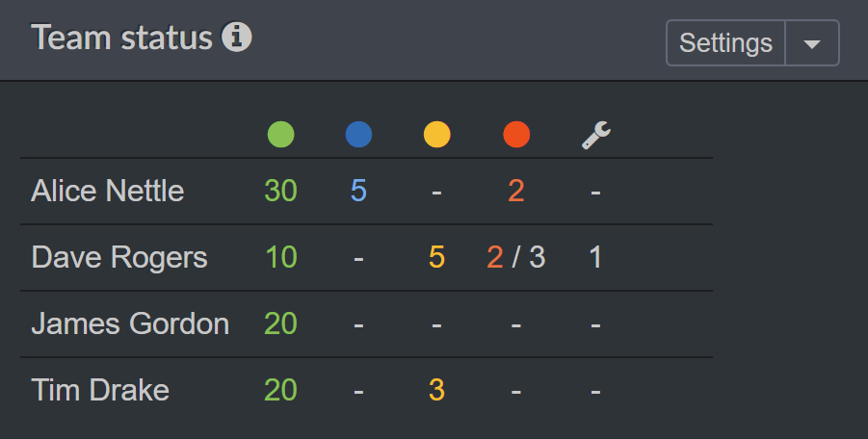Click the info icon beside Team status
The width and height of the screenshot is (868, 439).
[x=236, y=39]
